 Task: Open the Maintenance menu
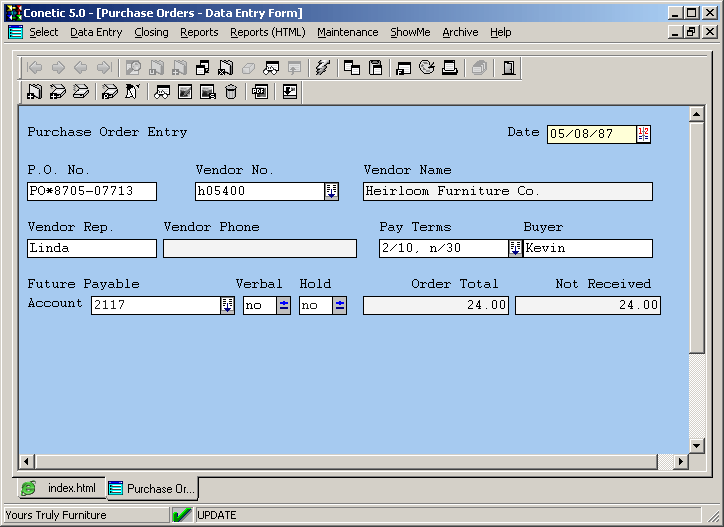pos(347,32)
